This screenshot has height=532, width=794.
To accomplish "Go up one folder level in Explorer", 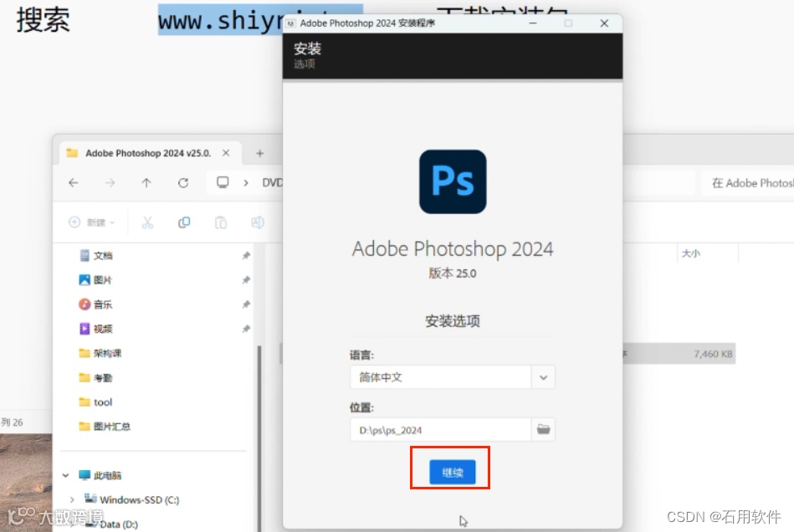I will pyautogui.click(x=146, y=182).
